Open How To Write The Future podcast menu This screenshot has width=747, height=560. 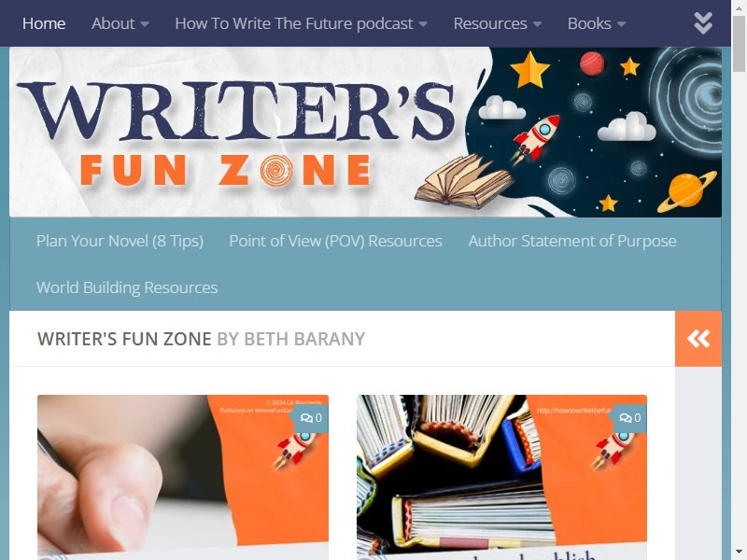click(x=301, y=23)
